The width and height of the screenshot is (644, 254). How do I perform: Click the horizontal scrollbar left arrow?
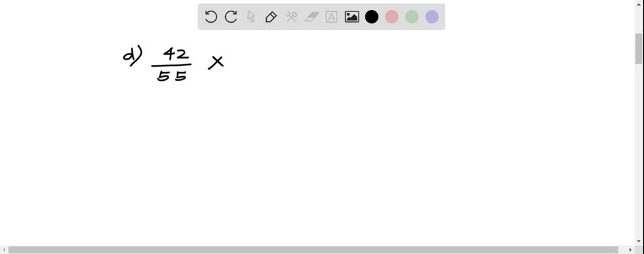pos(4,250)
